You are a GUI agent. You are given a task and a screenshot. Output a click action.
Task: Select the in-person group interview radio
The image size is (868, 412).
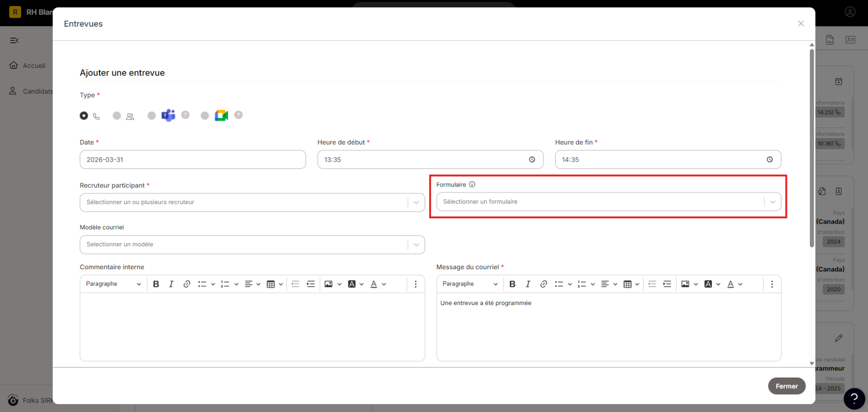tap(117, 115)
